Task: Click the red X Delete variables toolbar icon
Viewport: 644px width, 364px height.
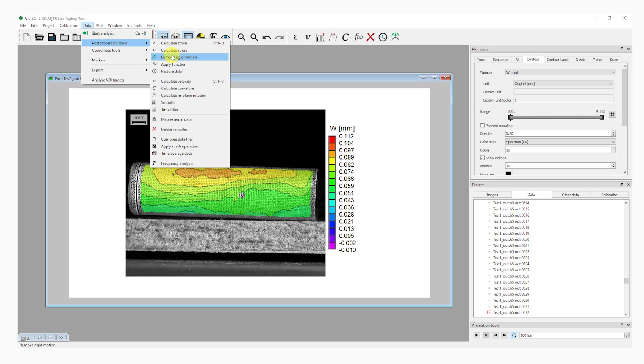Action: [370, 37]
